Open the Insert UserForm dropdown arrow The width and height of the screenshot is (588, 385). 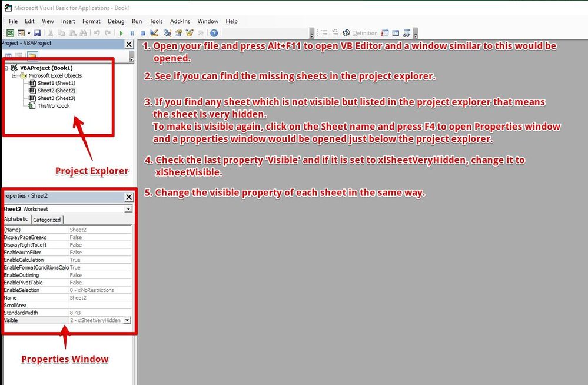click(29, 33)
